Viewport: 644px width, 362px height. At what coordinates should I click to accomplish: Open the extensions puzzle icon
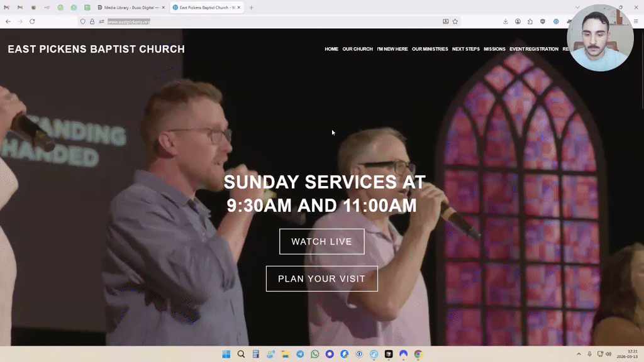(530, 21)
